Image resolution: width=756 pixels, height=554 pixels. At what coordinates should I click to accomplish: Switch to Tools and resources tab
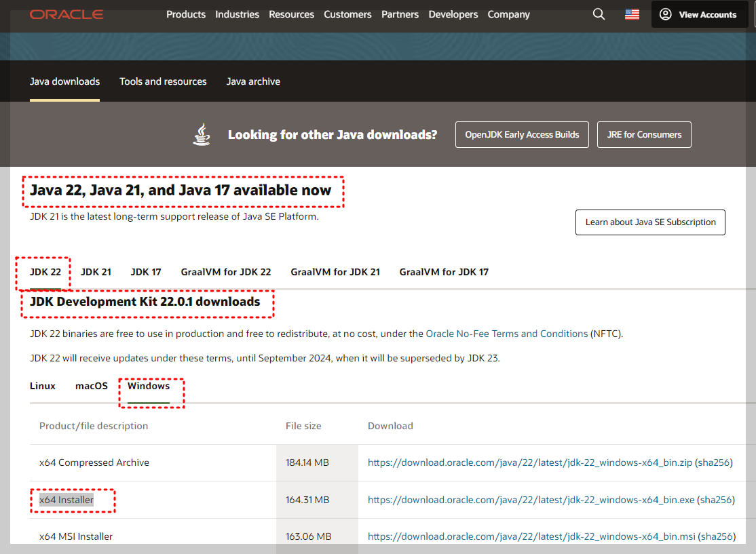163,81
